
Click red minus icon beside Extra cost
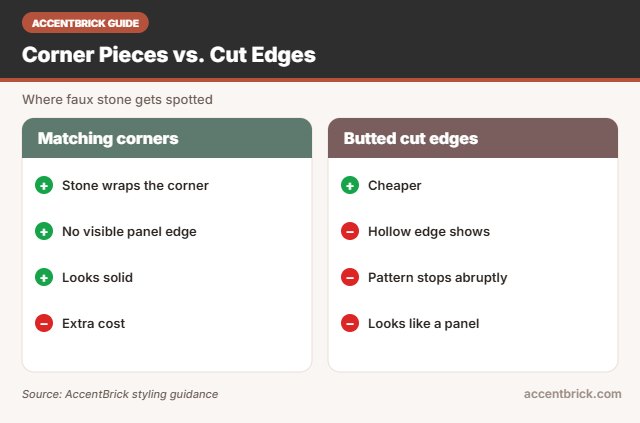(44, 323)
